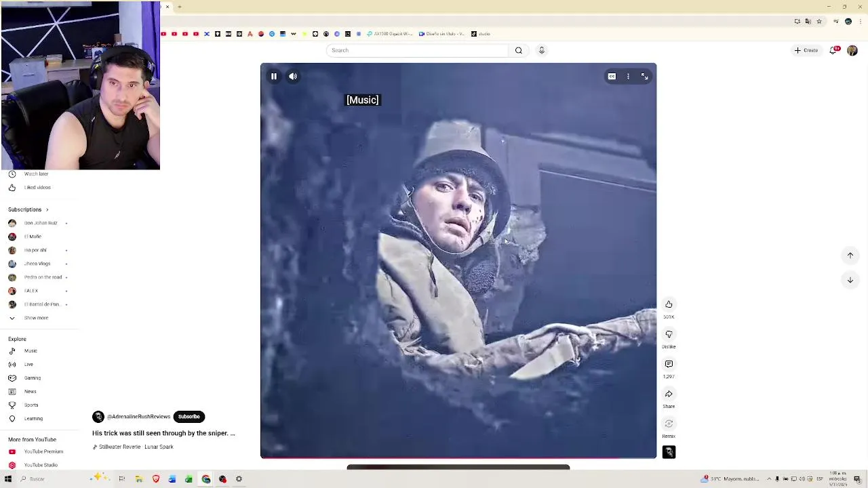Translate this page using the translate icon
The image size is (868, 488).
click(x=808, y=21)
